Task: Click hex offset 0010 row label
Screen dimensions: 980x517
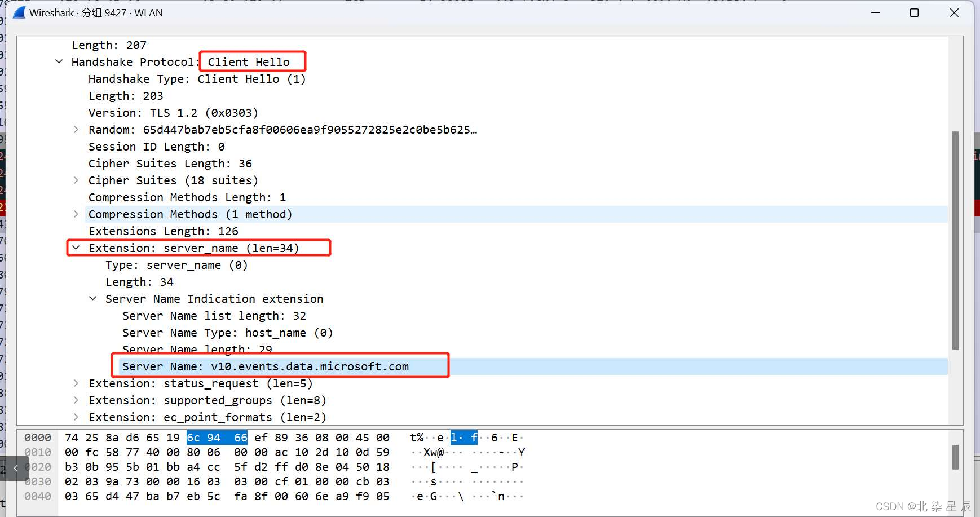Action: tap(38, 452)
